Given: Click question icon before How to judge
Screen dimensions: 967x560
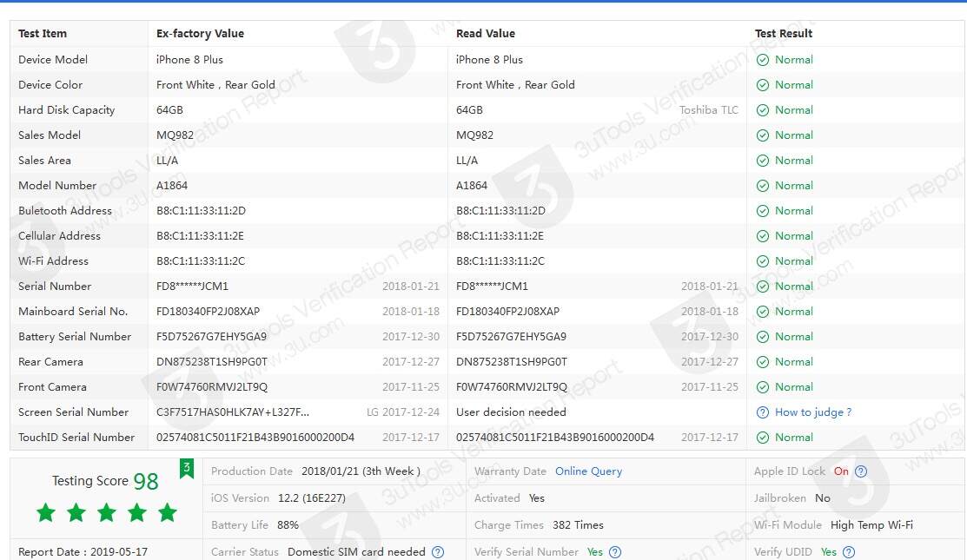Looking at the screenshot, I should [x=763, y=412].
